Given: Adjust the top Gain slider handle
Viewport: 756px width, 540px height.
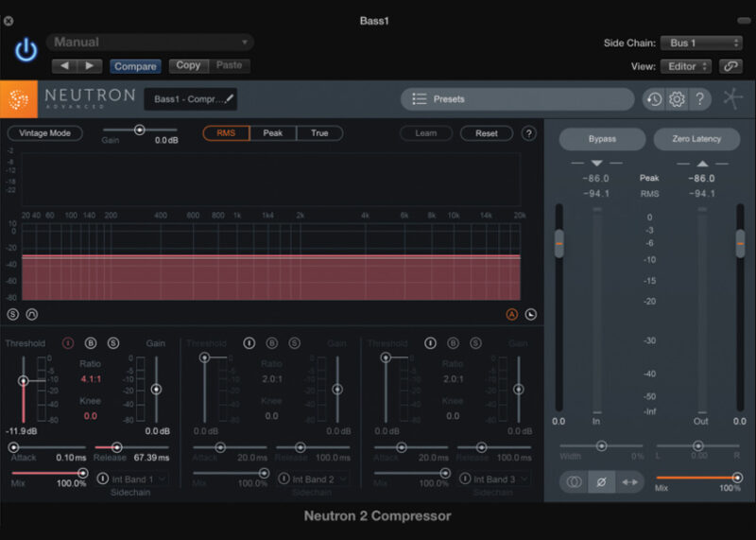Looking at the screenshot, I should click(140, 130).
